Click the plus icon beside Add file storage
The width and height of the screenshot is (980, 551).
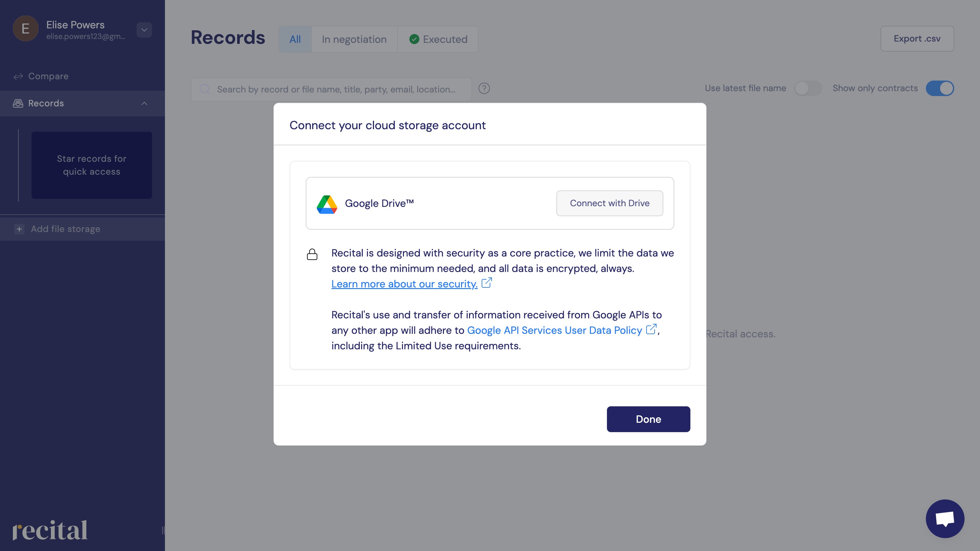pos(19,229)
